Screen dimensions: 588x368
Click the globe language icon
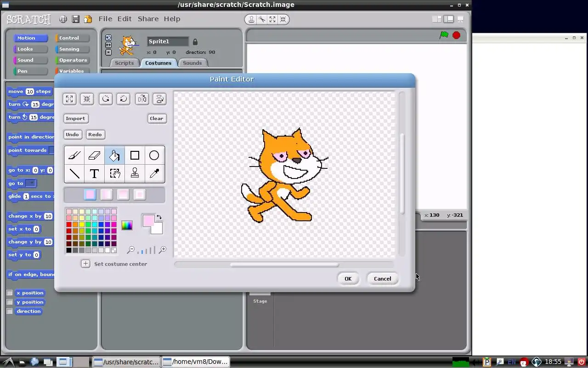63,19
